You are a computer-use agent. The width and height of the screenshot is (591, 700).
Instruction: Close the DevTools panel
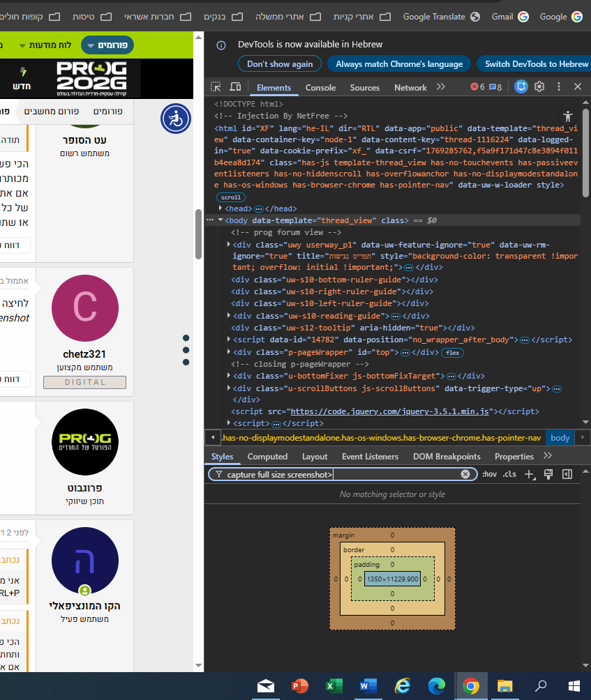click(577, 86)
